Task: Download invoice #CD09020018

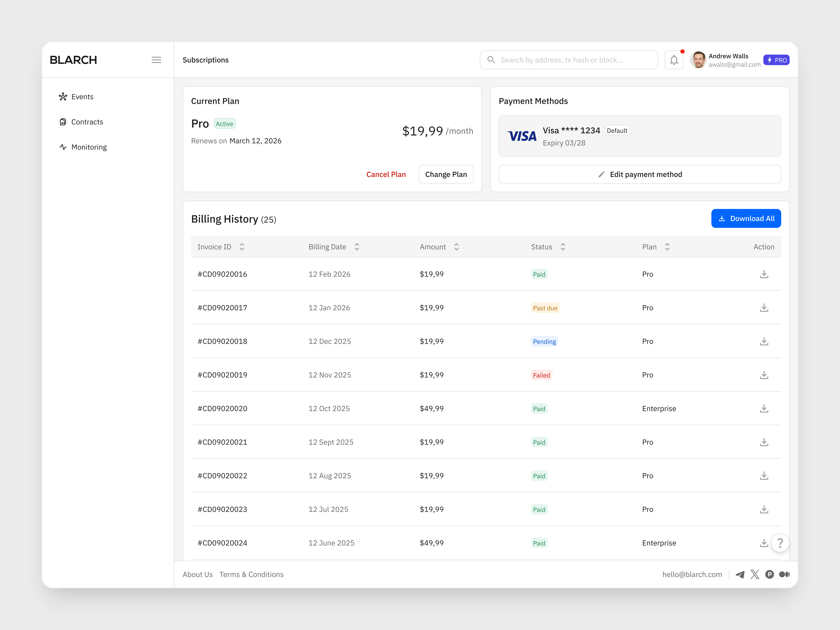Action: click(x=764, y=341)
